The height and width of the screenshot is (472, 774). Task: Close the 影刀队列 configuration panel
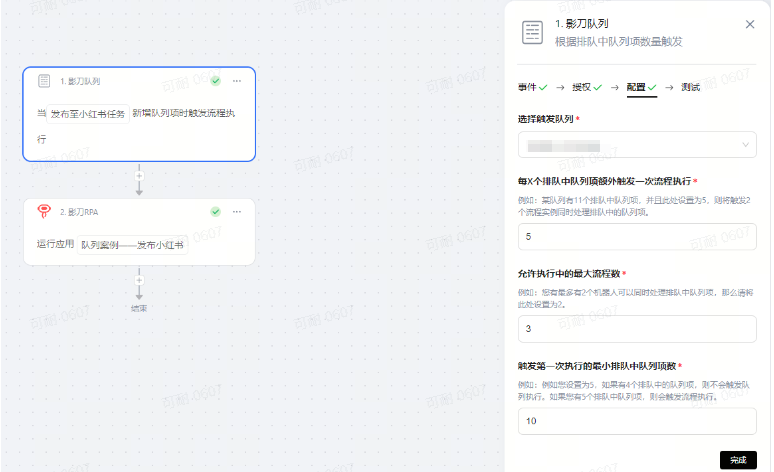pyautogui.click(x=750, y=24)
